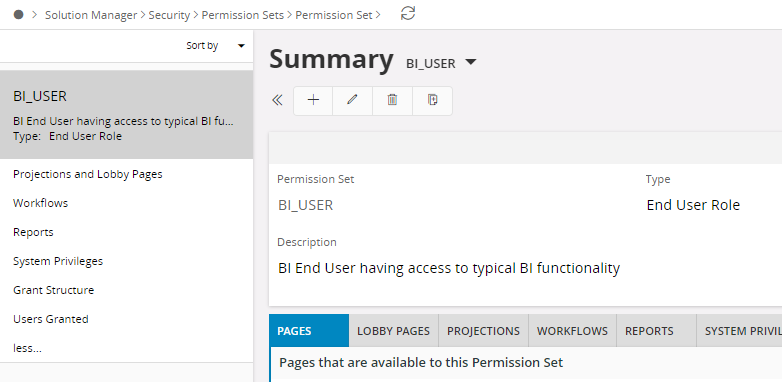Collapse the side panel with double-chevron icon

[277, 100]
